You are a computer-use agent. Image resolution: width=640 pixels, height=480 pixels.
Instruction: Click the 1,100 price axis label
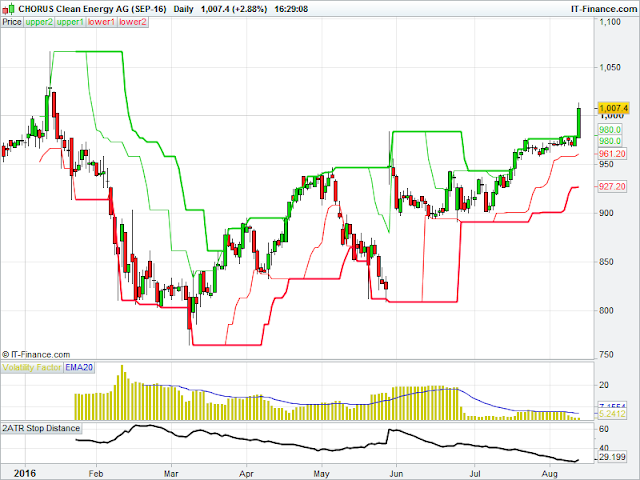pyautogui.click(x=610, y=22)
